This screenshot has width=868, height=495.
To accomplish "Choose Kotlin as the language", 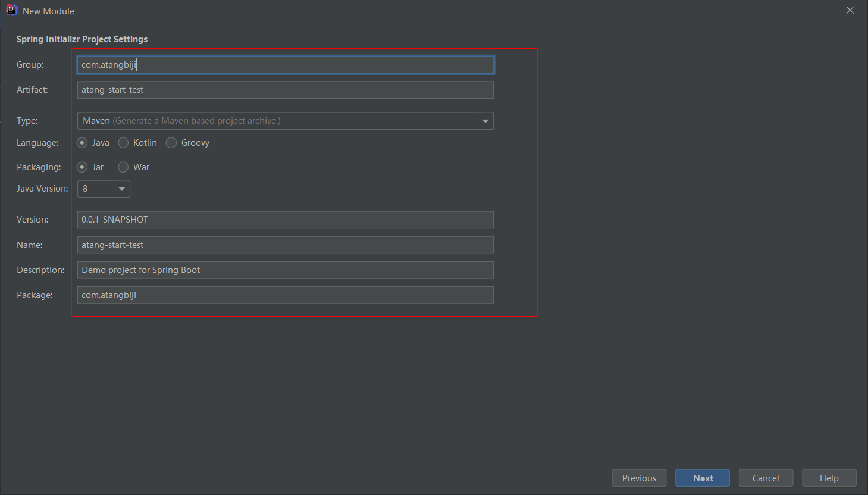I will 123,143.
